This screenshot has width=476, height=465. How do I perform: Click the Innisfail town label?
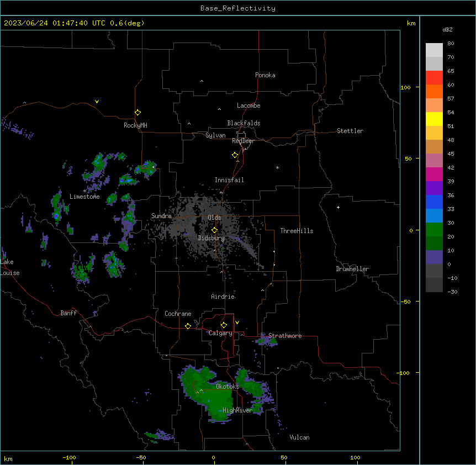click(229, 180)
